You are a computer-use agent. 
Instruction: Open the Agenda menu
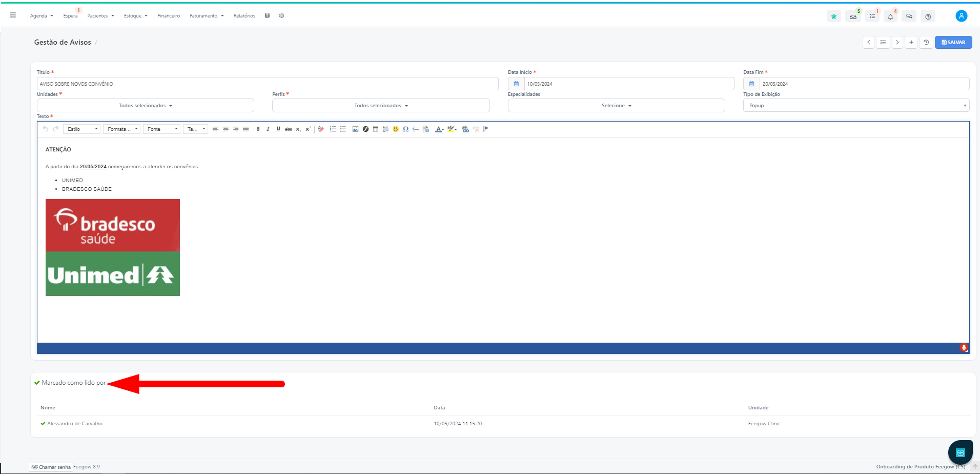[x=42, y=16]
